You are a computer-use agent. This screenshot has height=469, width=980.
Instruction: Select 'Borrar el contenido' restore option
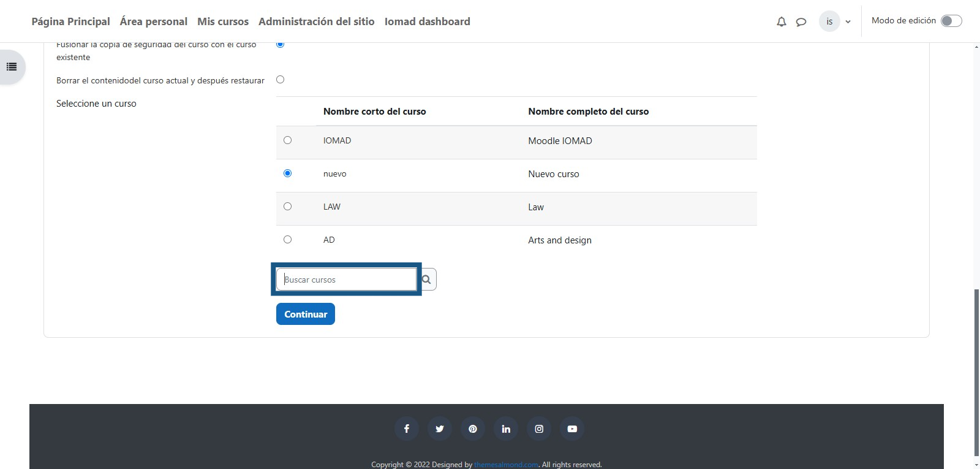tap(280, 80)
